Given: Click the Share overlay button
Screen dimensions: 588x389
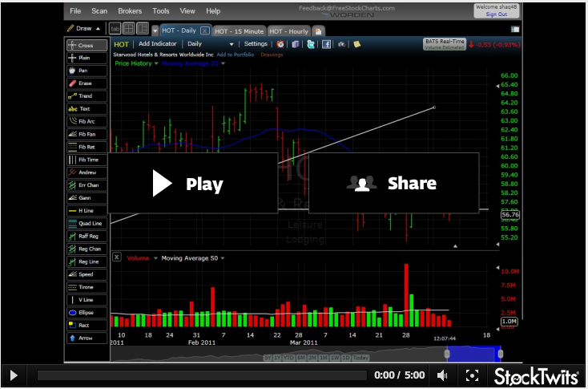Looking at the screenshot, I should [x=394, y=183].
